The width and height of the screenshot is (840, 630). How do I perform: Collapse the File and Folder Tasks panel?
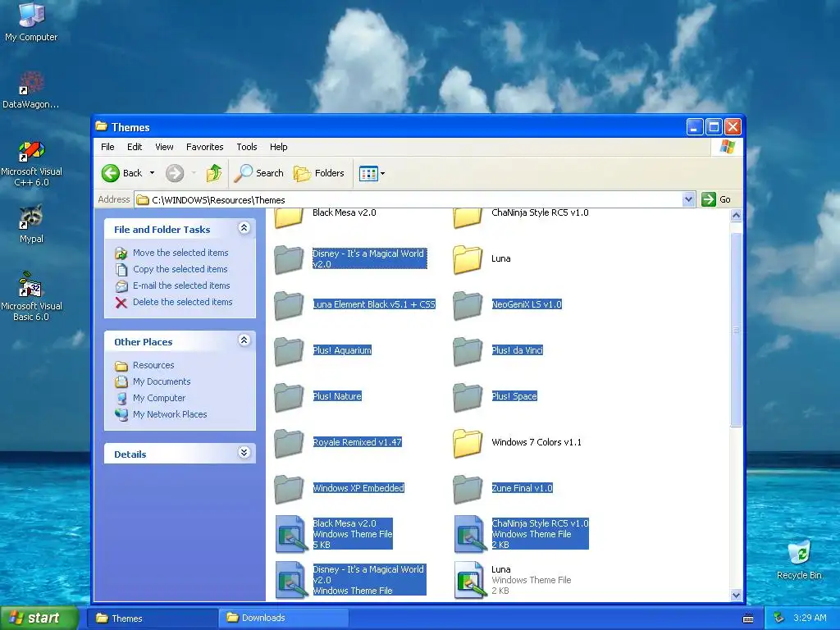click(x=244, y=228)
